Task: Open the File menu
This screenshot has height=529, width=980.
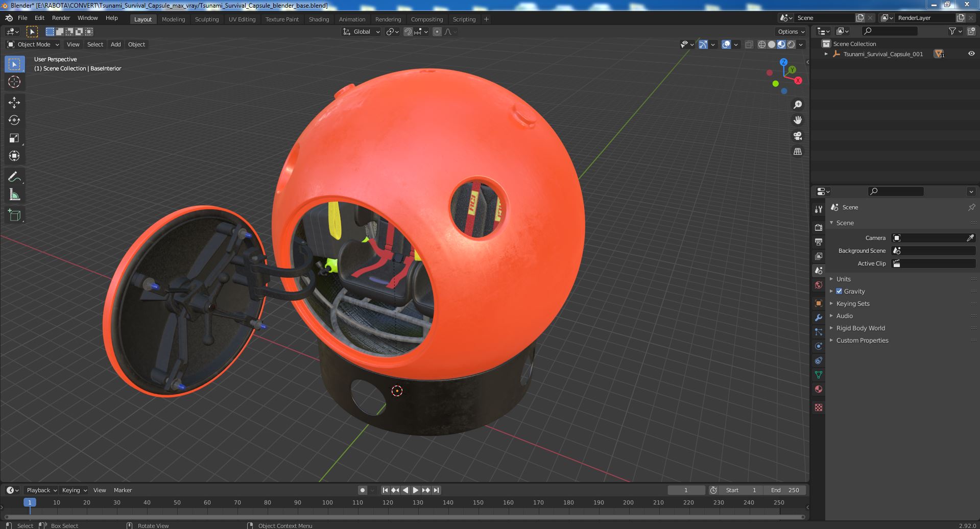Action: tap(22, 18)
